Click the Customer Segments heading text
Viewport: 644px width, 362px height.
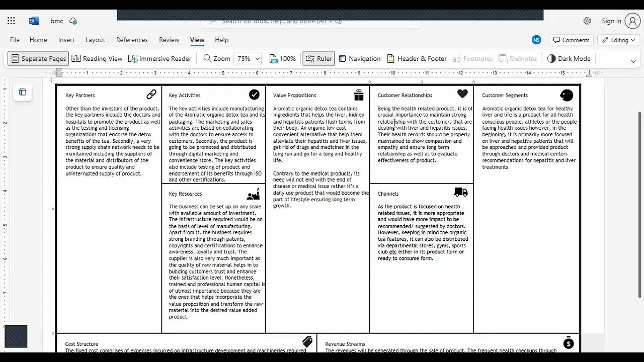tap(505, 95)
